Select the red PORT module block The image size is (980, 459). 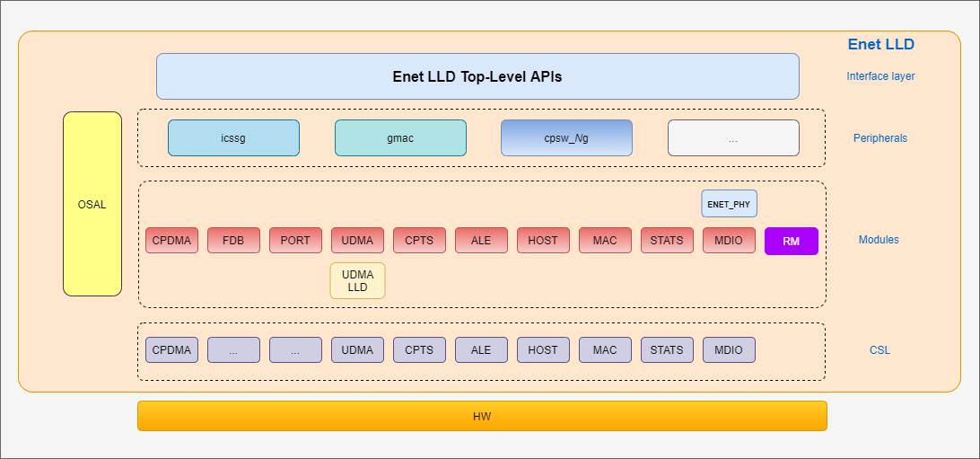click(295, 241)
